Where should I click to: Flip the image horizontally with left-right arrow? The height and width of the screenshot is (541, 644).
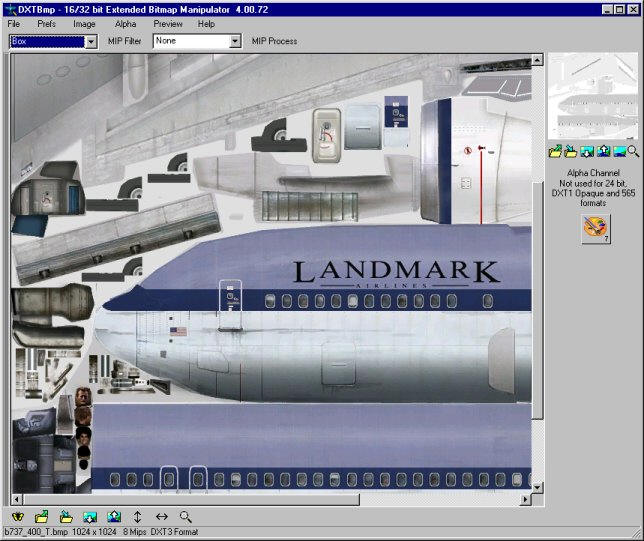tap(162, 517)
